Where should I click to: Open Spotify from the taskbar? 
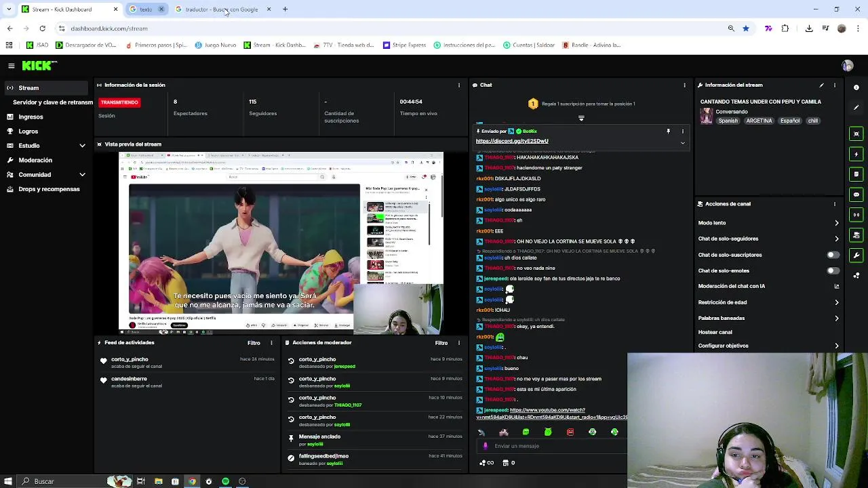point(225,481)
